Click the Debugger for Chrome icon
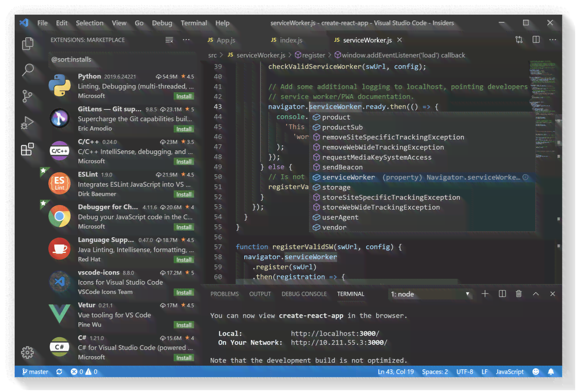The height and width of the screenshot is (392, 577). tap(59, 216)
